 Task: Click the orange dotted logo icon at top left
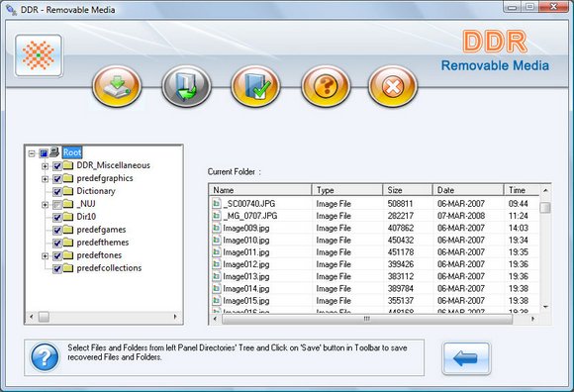coord(39,55)
